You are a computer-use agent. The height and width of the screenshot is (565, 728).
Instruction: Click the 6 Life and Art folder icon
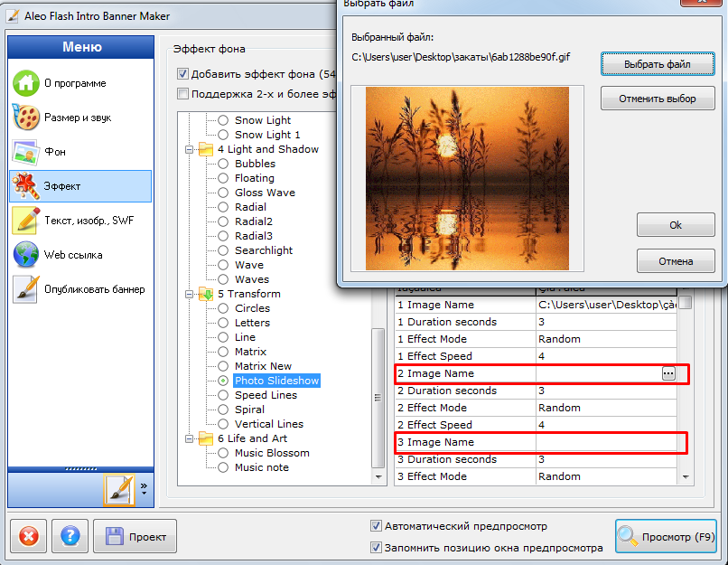click(x=206, y=438)
